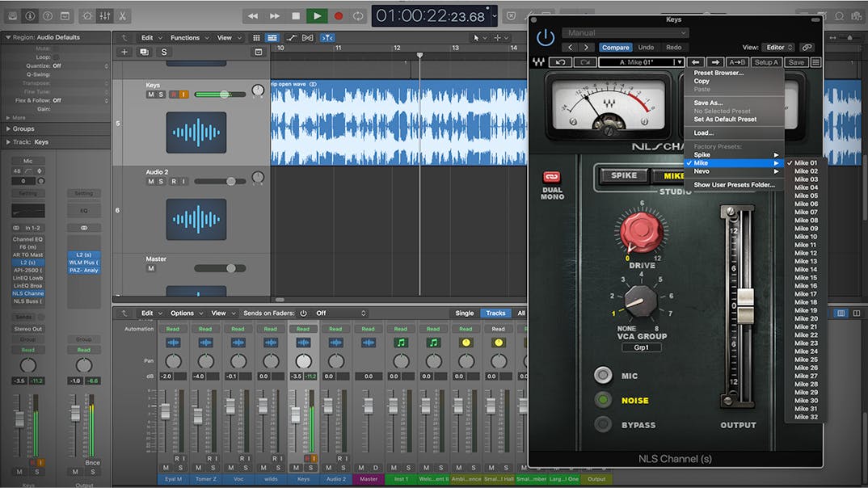Click the record button in transport
Image resolution: width=868 pixels, height=488 pixels.
tap(339, 15)
